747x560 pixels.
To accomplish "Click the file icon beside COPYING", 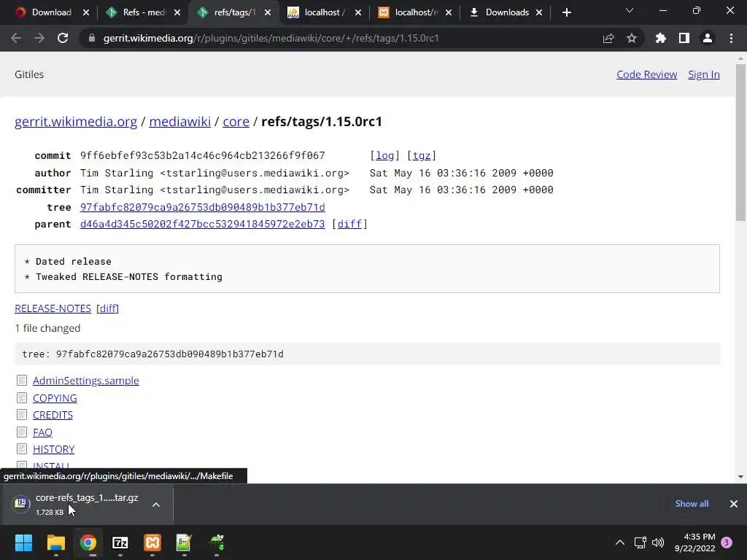I will coord(22,397).
